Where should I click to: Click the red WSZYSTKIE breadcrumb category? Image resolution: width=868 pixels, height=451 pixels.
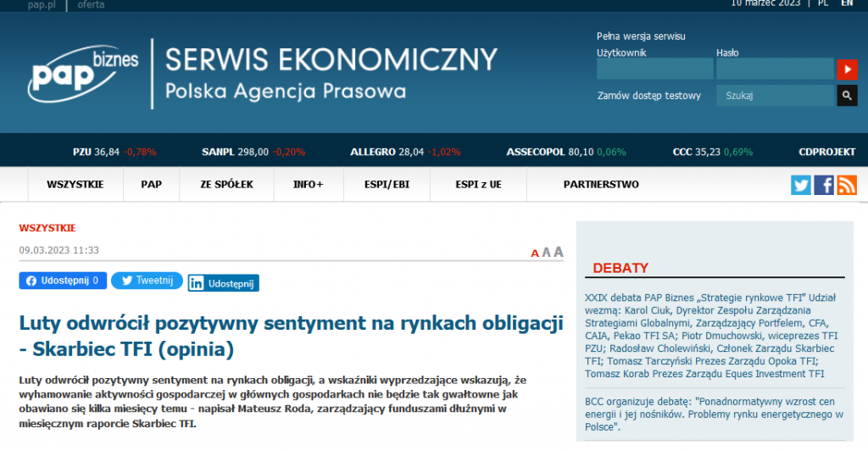[x=47, y=228]
